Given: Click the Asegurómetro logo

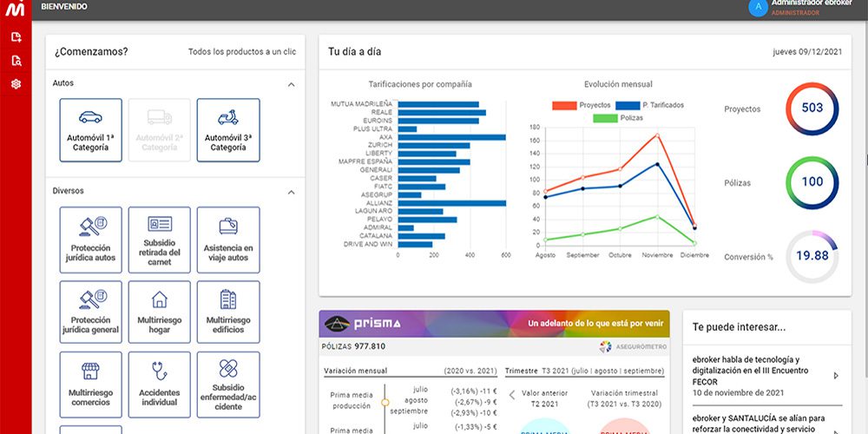Looking at the screenshot, I should (633, 346).
